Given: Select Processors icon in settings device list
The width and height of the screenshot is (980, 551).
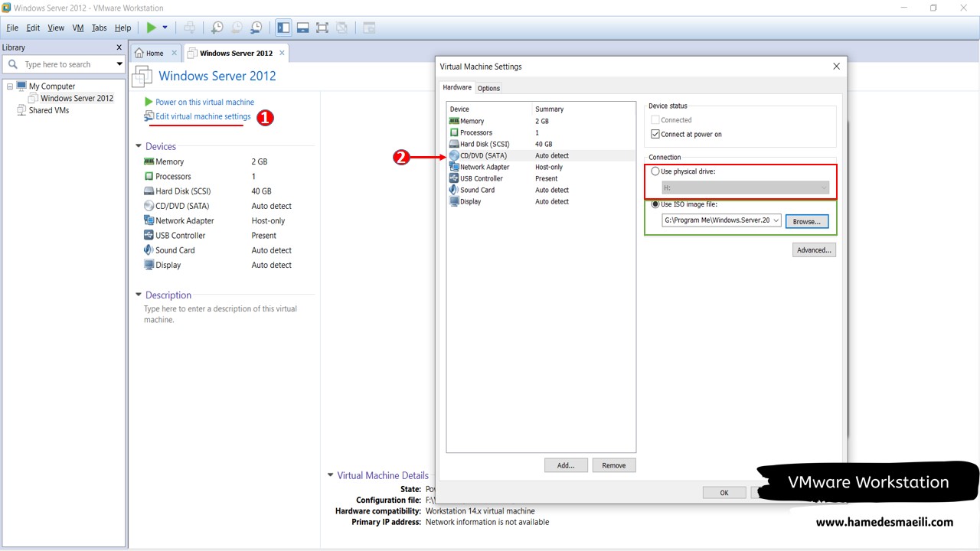Looking at the screenshot, I should 454,132.
